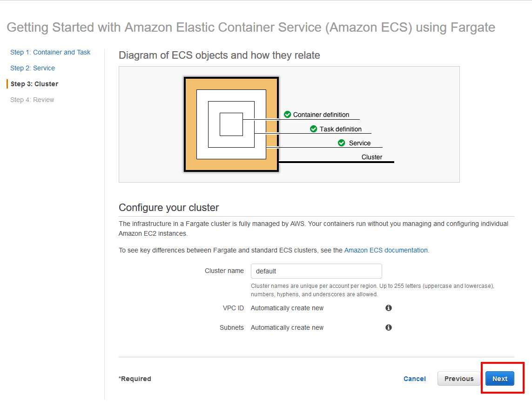
Task: Click the Container definition green checkmark
Action: 287,114
